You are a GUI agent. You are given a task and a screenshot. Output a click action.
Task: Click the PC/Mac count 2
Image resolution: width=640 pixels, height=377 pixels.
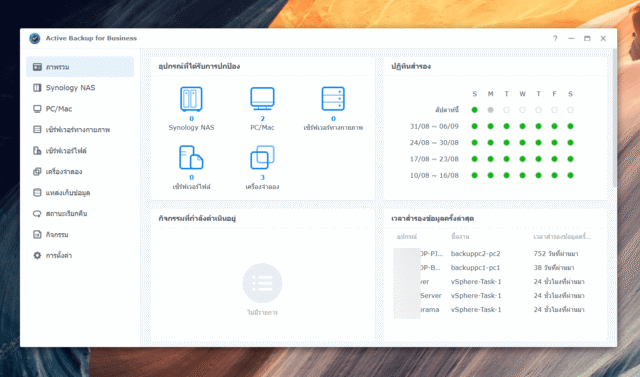tap(262, 119)
